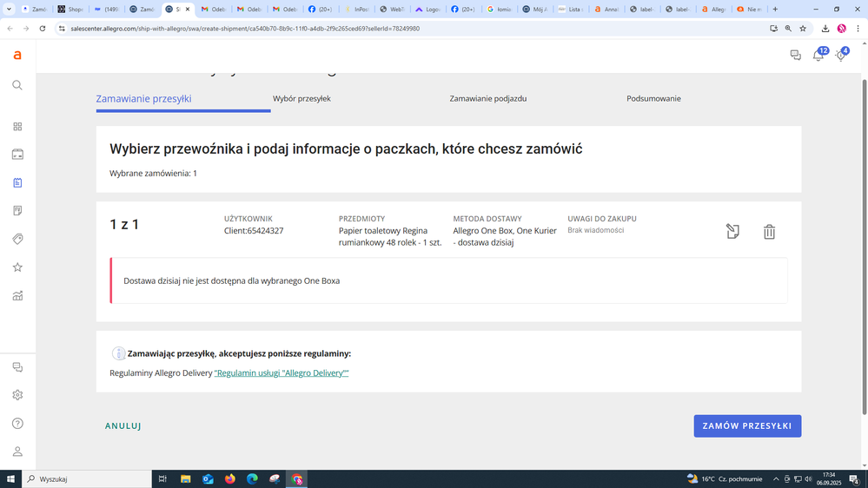
Task: Click the Allegro One Box delivery method text
Action: coord(505,237)
